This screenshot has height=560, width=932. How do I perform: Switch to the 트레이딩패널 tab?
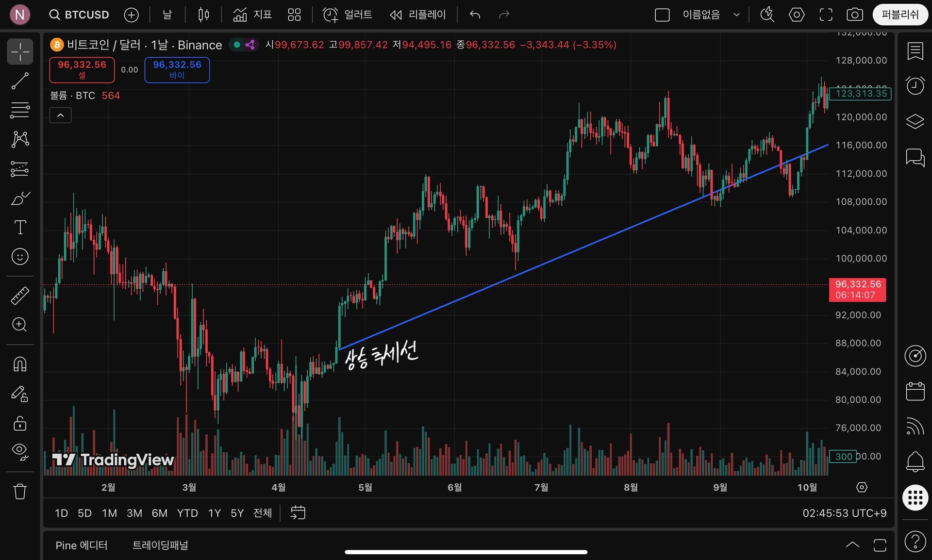click(x=161, y=545)
